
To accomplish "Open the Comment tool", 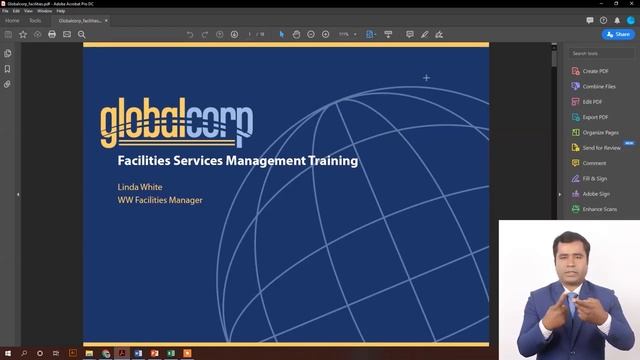I will [x=589, y=163].
